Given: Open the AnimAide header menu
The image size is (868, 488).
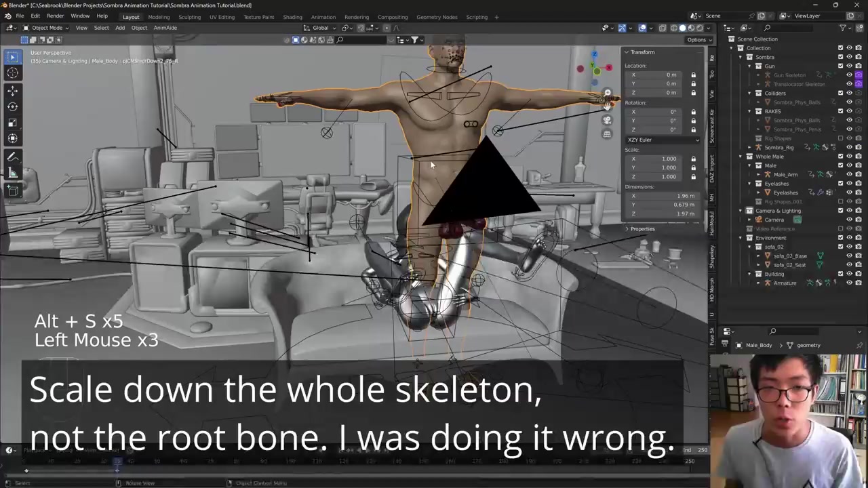Looking at the screenshot, I should (x=165, y=28).
